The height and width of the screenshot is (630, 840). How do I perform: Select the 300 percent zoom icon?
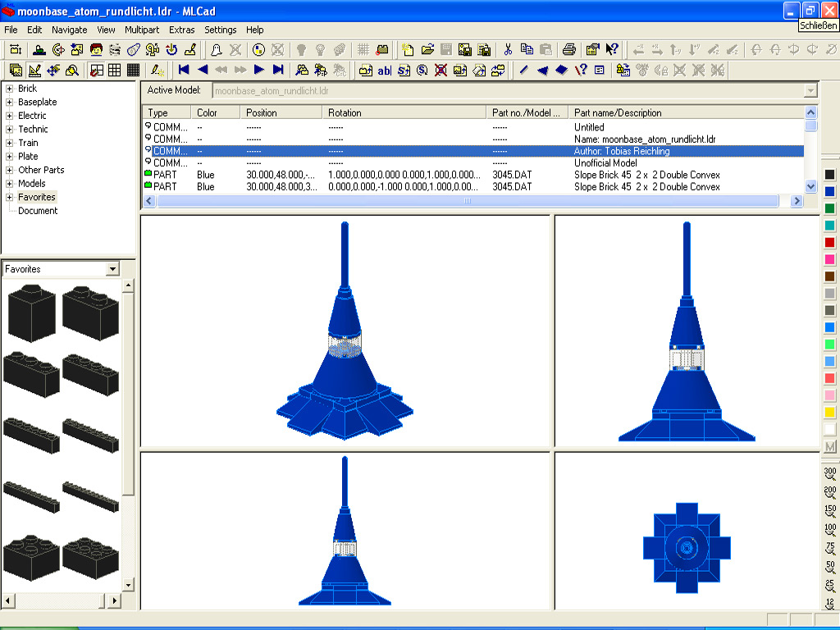[829, 472]
